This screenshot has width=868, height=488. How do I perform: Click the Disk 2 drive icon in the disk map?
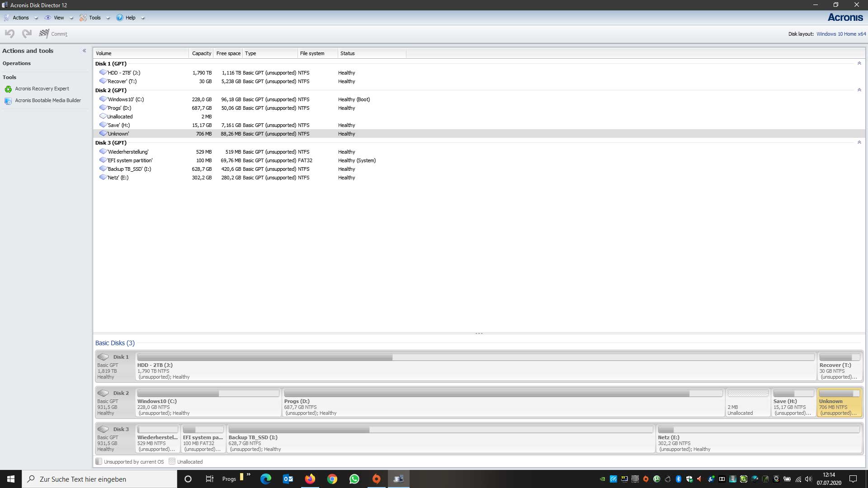point(103,393)
